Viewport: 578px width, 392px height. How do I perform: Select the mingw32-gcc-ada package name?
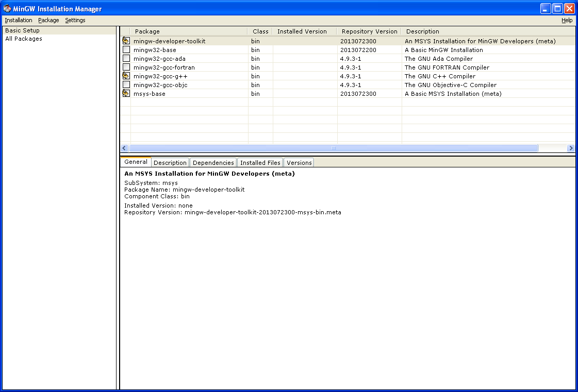(159, 59)
